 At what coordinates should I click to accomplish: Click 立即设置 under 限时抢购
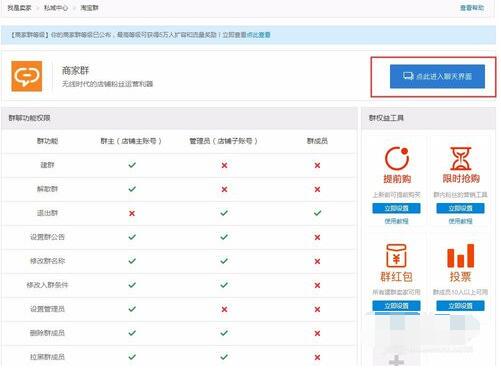[460, 208]
